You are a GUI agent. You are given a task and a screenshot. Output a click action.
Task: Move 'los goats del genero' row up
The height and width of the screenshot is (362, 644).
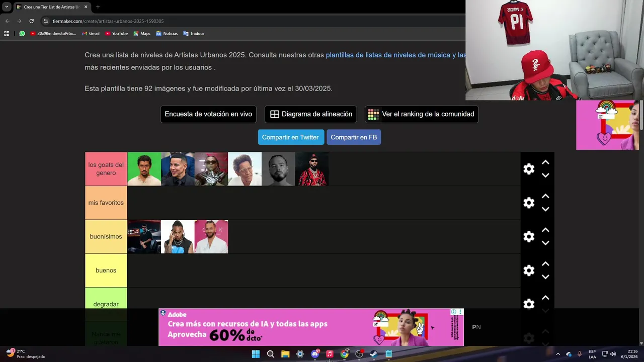545,163
